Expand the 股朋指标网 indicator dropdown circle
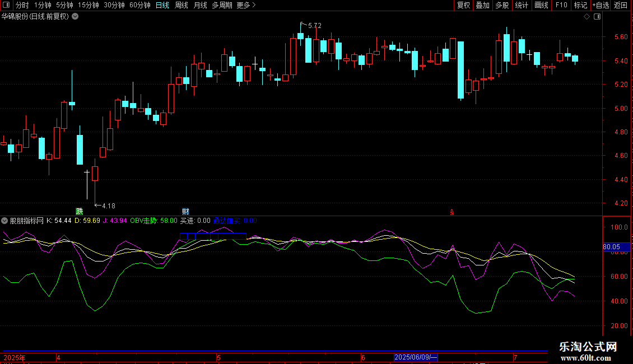 pyautogui.click(x=4, y=221)
